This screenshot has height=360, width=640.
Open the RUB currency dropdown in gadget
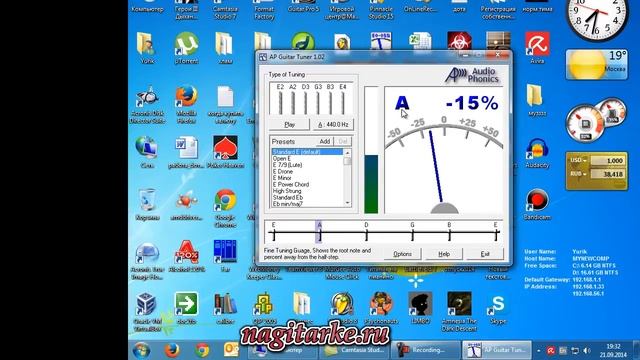point(578,174)
